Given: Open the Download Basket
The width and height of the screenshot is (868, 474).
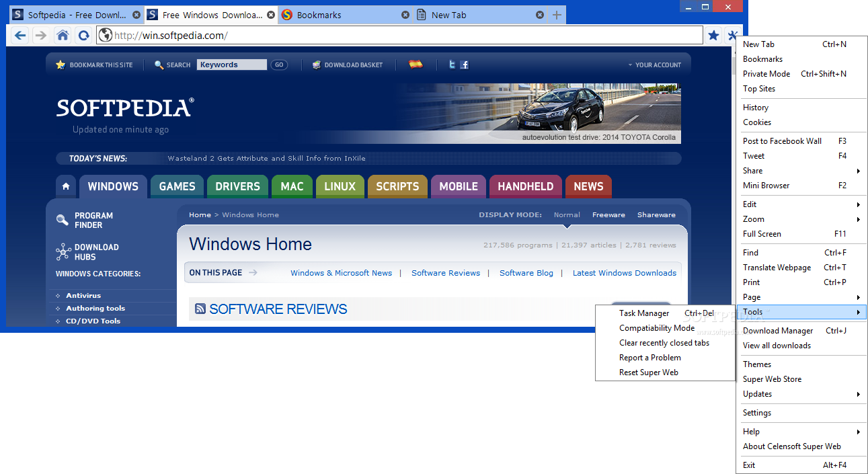Looking at the screenshot, I should (x=348, y=65).
